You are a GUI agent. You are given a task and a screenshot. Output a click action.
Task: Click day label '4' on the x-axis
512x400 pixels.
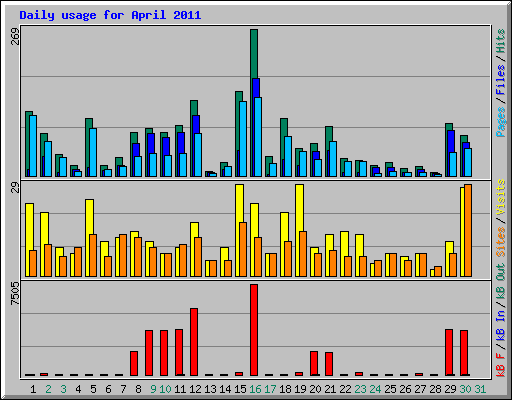78,389
